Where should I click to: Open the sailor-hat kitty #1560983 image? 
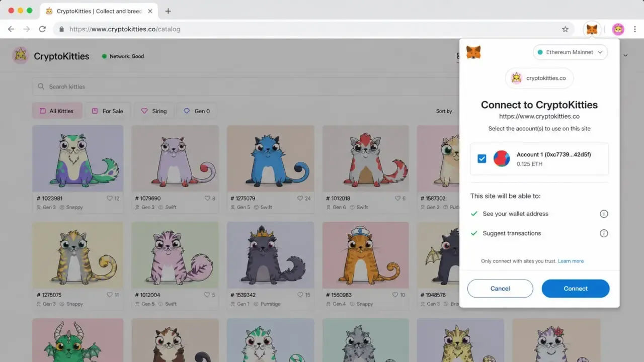(x=366, y=255)
